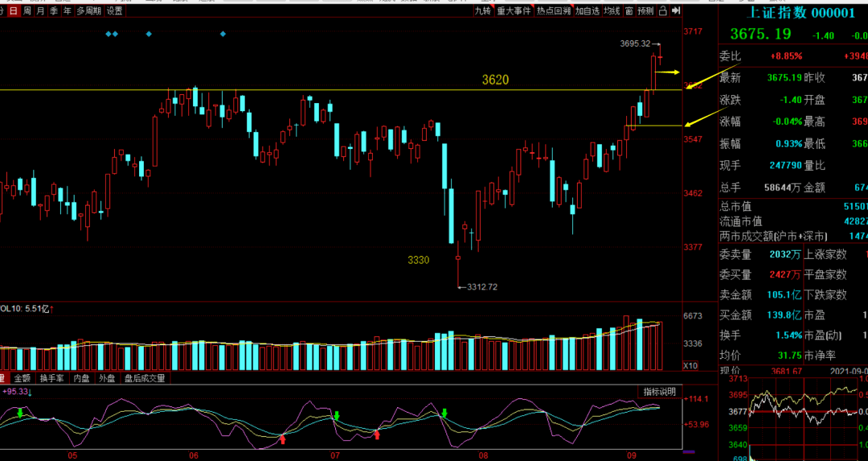This screenshot has height=461, width=868.
Task: Click the second blue diamond event marker
Action: pos(115,34)
